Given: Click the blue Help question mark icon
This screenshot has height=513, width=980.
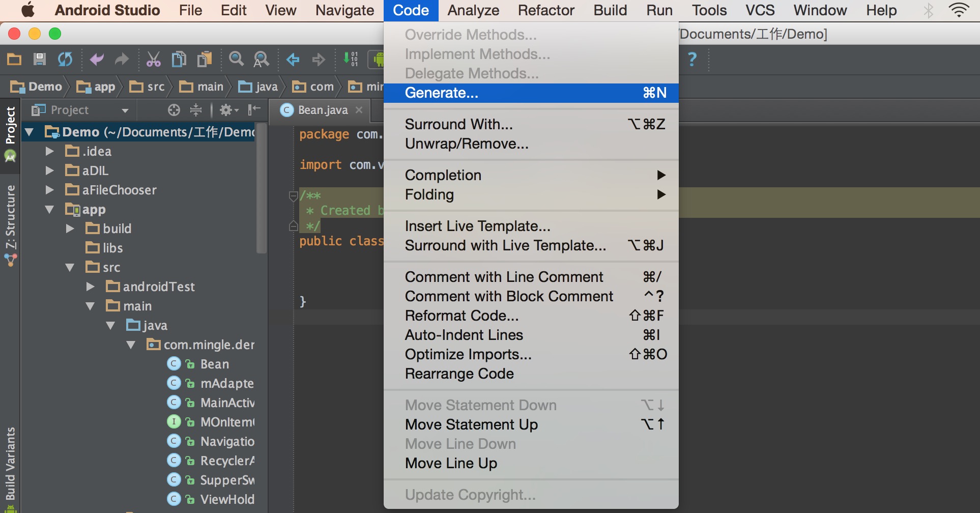Looking at the screenshot, I should [x=692, y=59].
